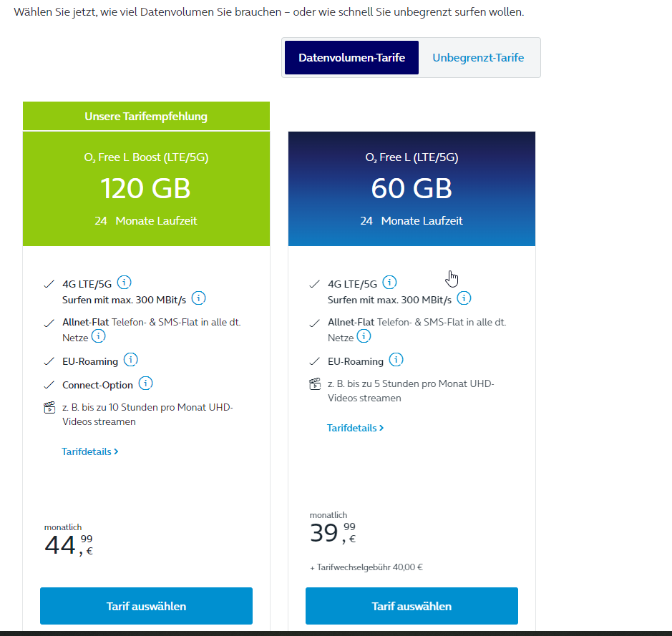
Task: Open Connect-Option info icon
Action: coord(146,383)
